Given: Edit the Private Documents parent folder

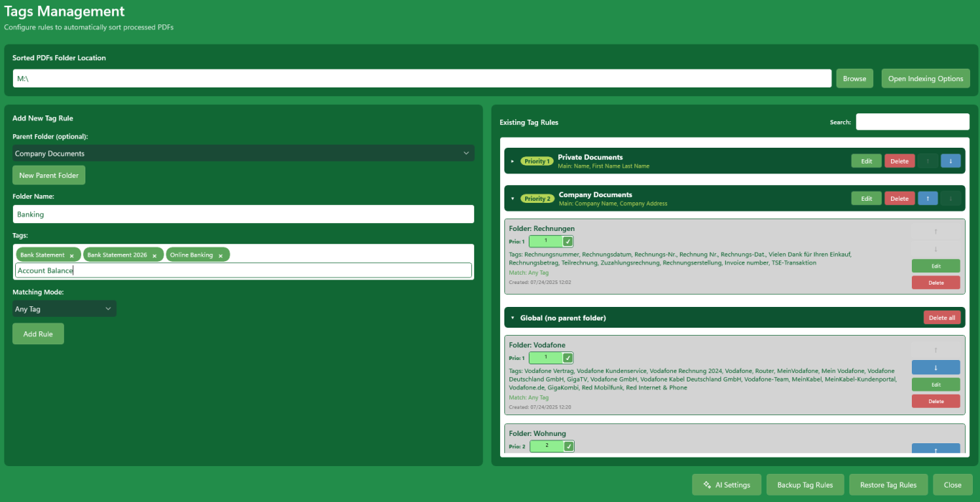Looking at the screenshot, I should [x=867, y=161].
